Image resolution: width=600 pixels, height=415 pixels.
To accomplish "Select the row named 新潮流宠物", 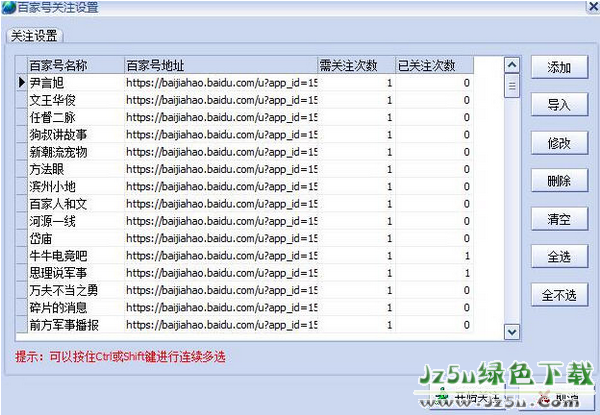I will (x=245, y=152).
